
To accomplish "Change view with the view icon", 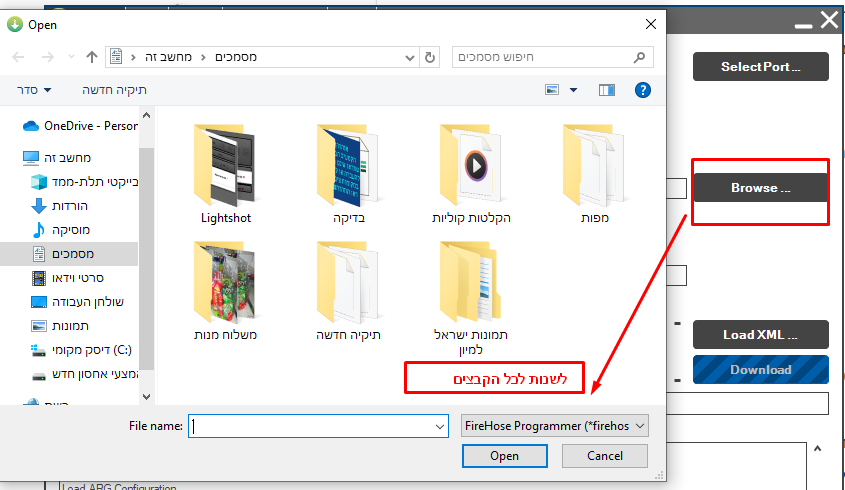I will pyautogui.click(x=552, y=90).
